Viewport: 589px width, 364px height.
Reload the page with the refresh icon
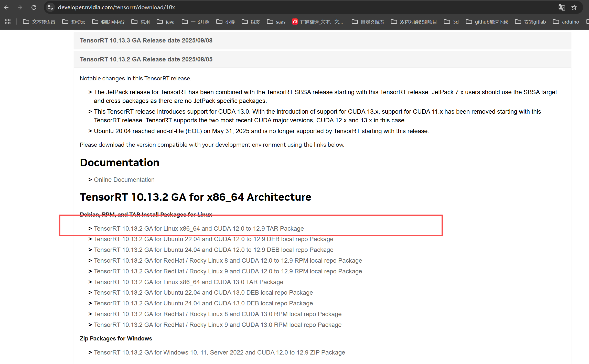(x=34, y=7)
